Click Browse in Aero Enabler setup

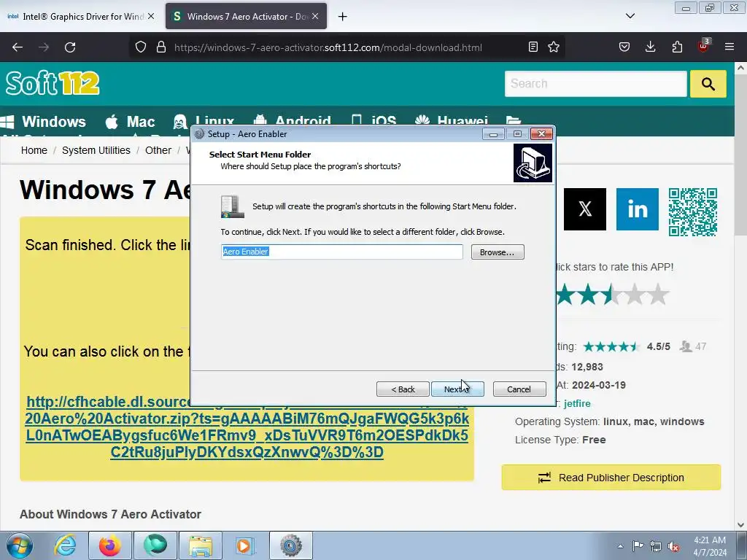[x=498, y=252]
